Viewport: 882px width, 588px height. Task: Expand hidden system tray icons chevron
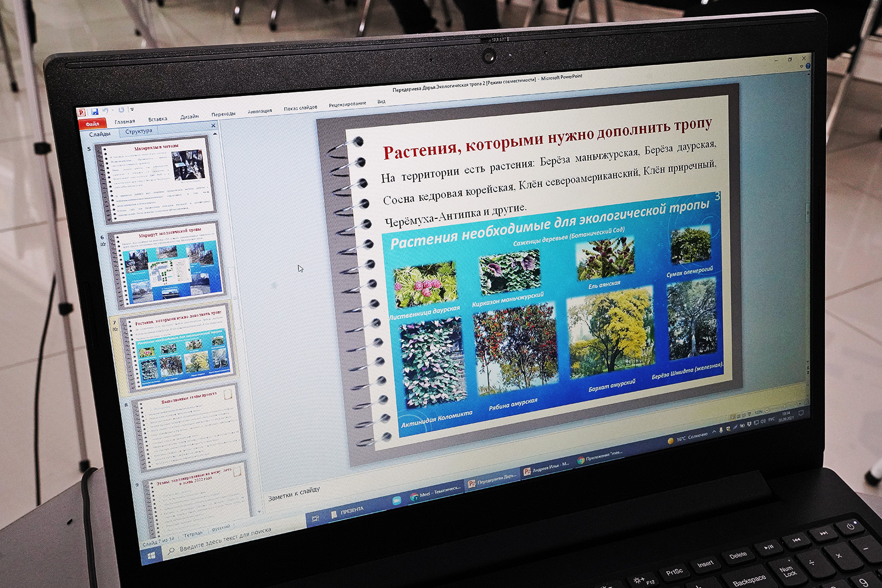(714, 431)
